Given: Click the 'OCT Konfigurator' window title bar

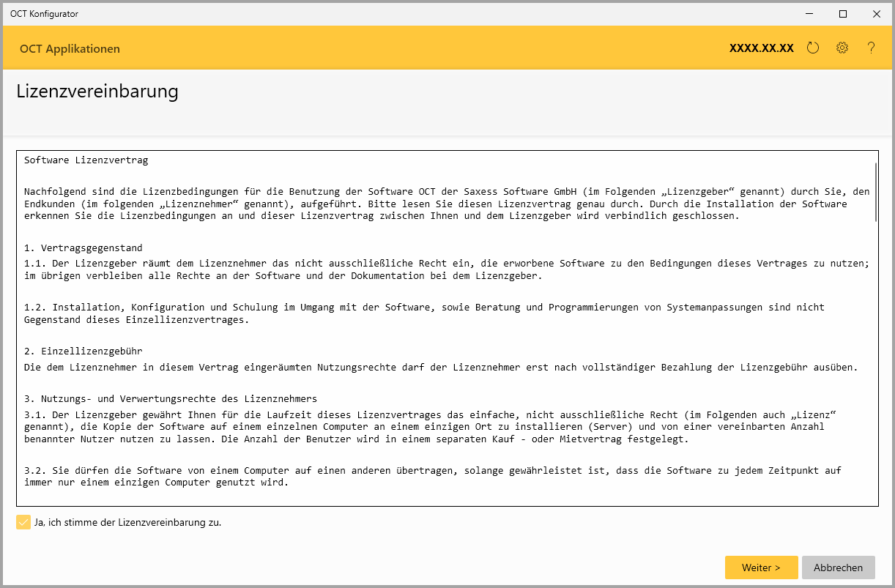Looking at the screenshot, I should 366,14.
